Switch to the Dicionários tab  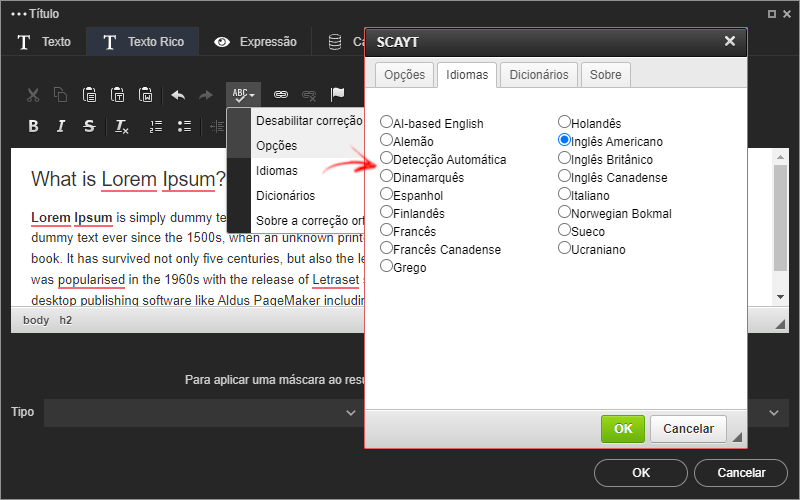click(539, 75)
